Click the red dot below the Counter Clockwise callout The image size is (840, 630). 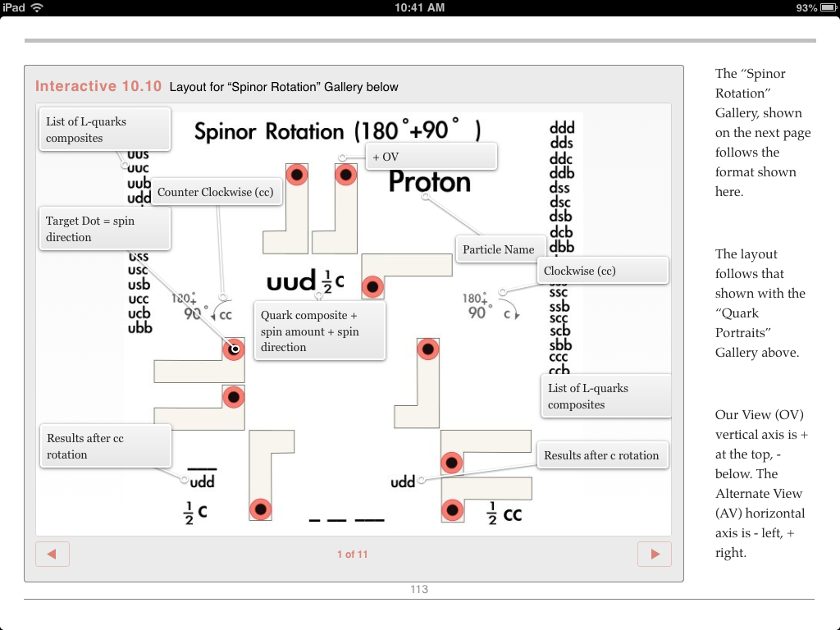234,349
